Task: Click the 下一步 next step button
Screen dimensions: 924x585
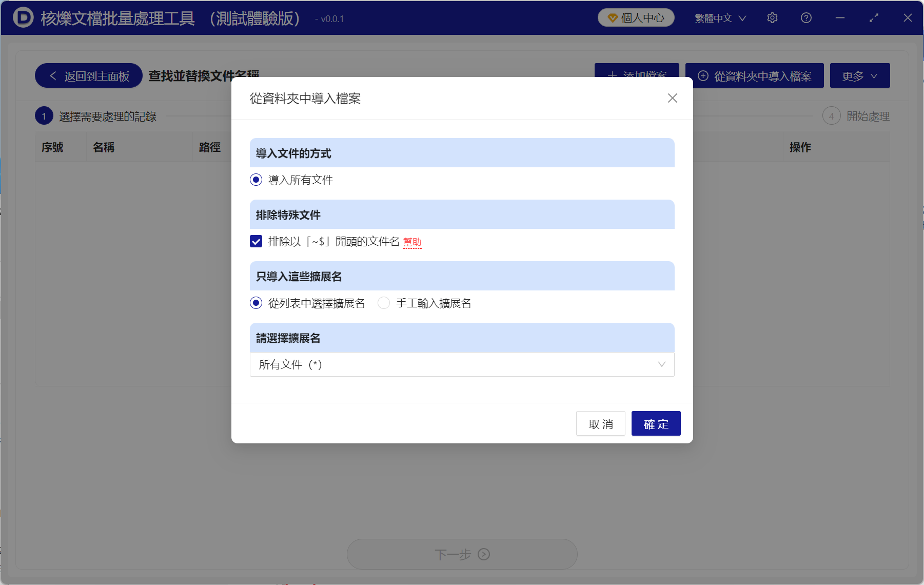Action: tap(462, 554)
